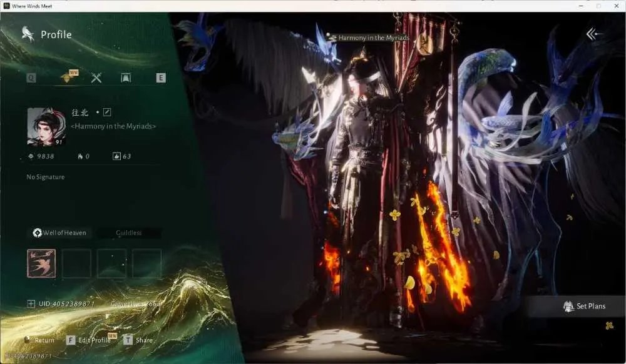Click the Share button
The image size is (626, 364).
pos(144,340)
